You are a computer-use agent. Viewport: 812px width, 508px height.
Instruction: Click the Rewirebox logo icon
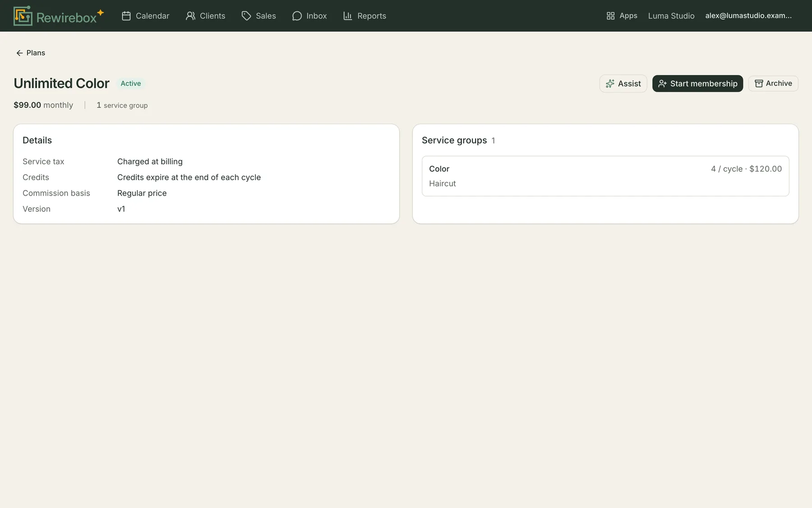(x=23, y=16)
